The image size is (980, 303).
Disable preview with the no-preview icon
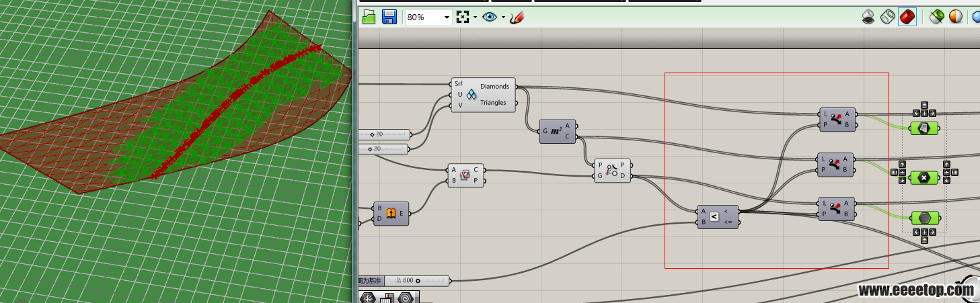click(x=868, y=17)
